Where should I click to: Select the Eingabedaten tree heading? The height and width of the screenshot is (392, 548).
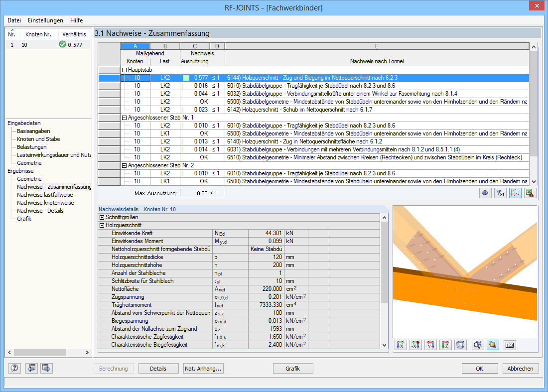[24, 123]
